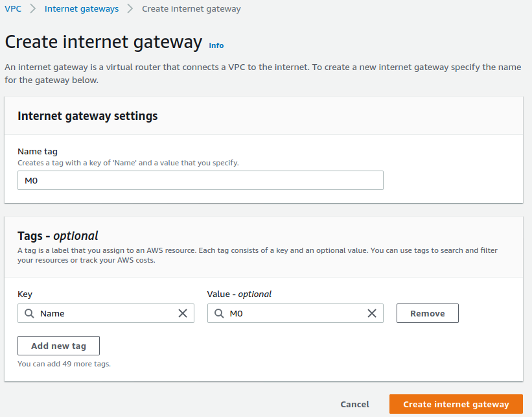
Task: Select the Name tag input containing M0
Action: click(x=200, y=180)
